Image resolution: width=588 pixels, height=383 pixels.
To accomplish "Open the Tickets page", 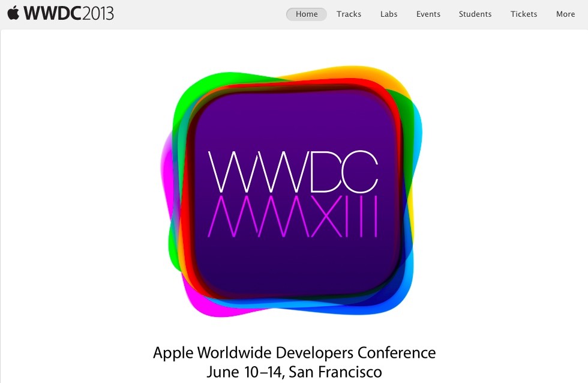I will click(x=524, y=14).
